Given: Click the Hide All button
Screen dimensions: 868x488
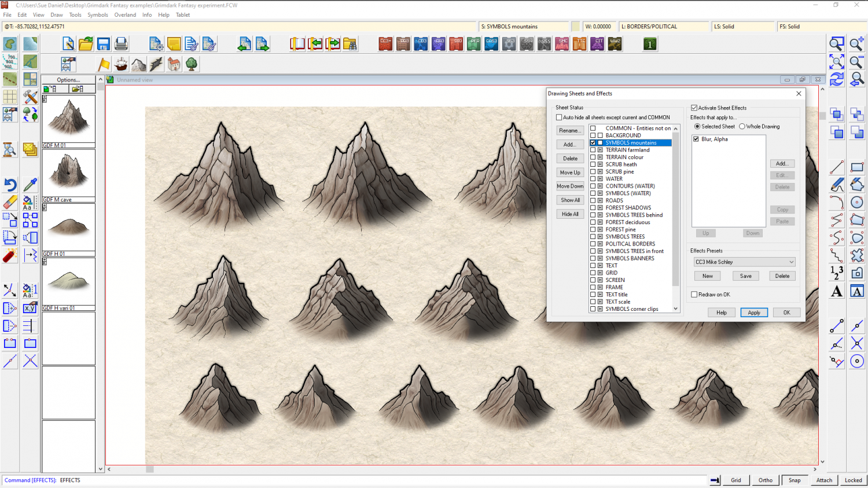Looking at the screenshot, I should point(570,214).
